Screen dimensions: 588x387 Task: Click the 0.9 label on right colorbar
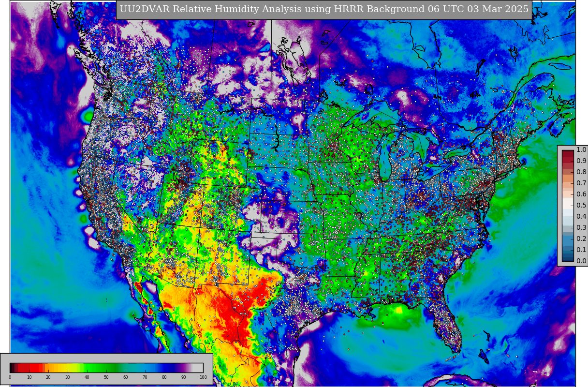581,161
